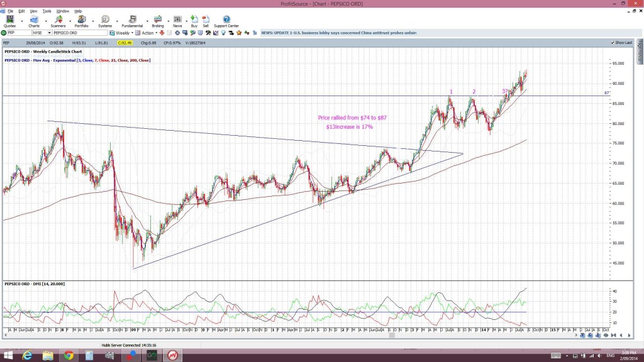Open the Support Center help icon
Viewport: 644px width, 362px height.
click(x=226, y=21)
